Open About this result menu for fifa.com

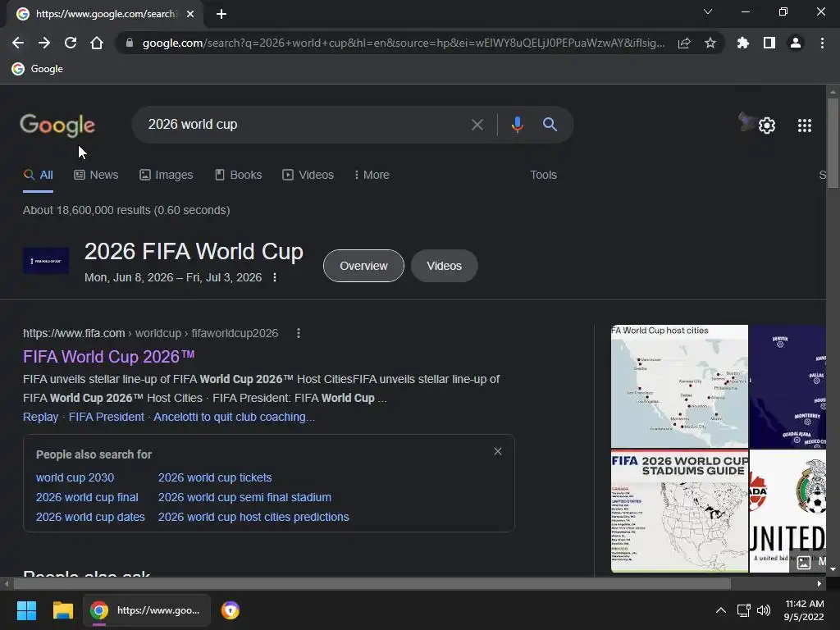tap(299, 333)
